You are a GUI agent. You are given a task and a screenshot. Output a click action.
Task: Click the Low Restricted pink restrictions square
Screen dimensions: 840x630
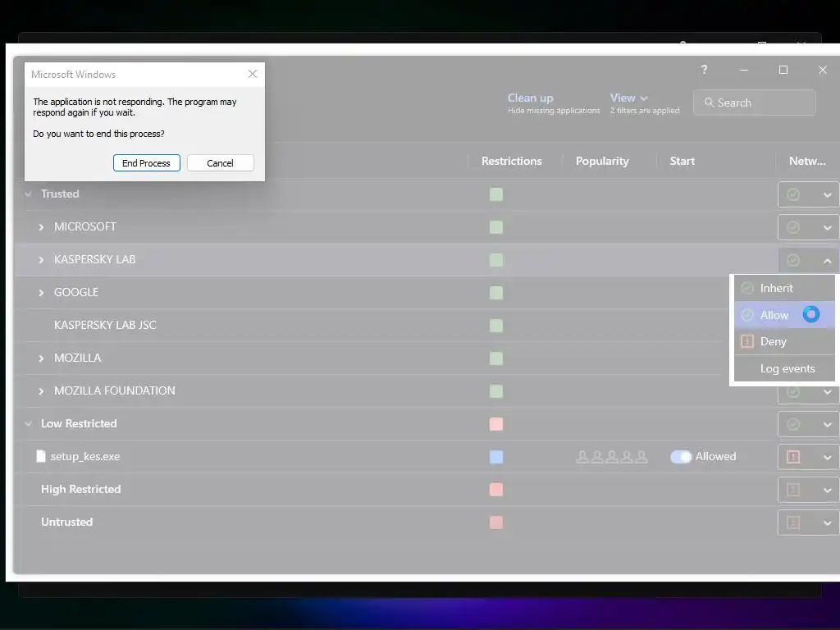496,424
